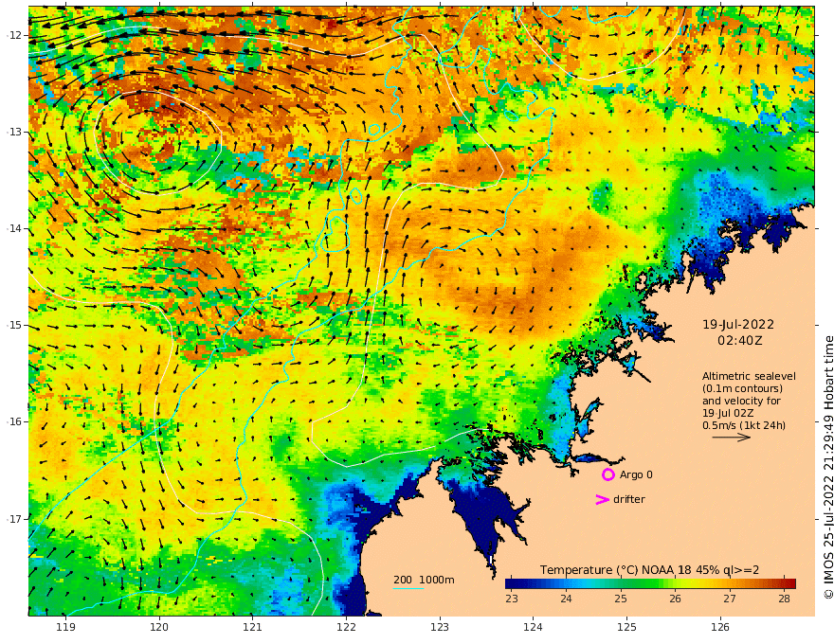Click the temperature color bar scale
The image size is (834, 644).
(x=650, y=583)
